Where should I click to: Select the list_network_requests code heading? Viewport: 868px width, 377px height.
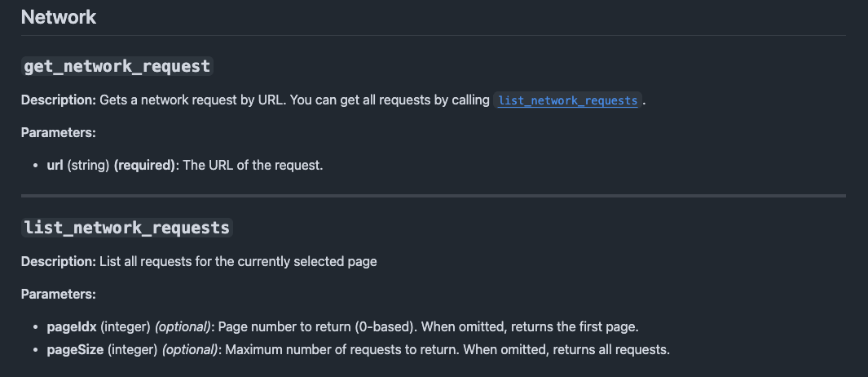point(127,228)
